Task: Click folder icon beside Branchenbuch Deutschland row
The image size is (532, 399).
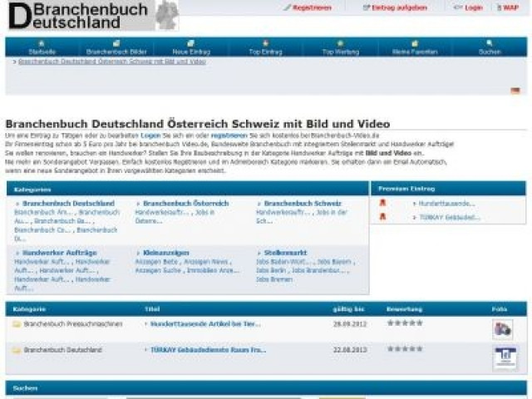Action: pos(17,350)
